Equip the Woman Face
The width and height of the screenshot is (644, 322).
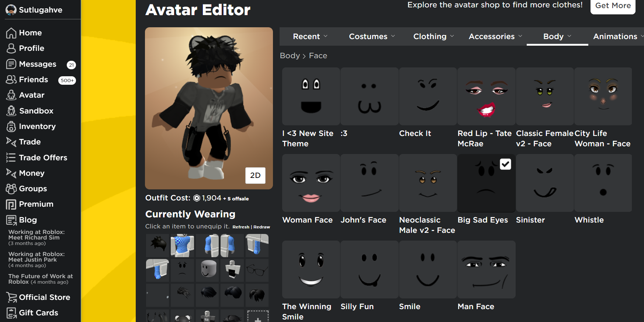pyautogui.click(x=311, y=183)
